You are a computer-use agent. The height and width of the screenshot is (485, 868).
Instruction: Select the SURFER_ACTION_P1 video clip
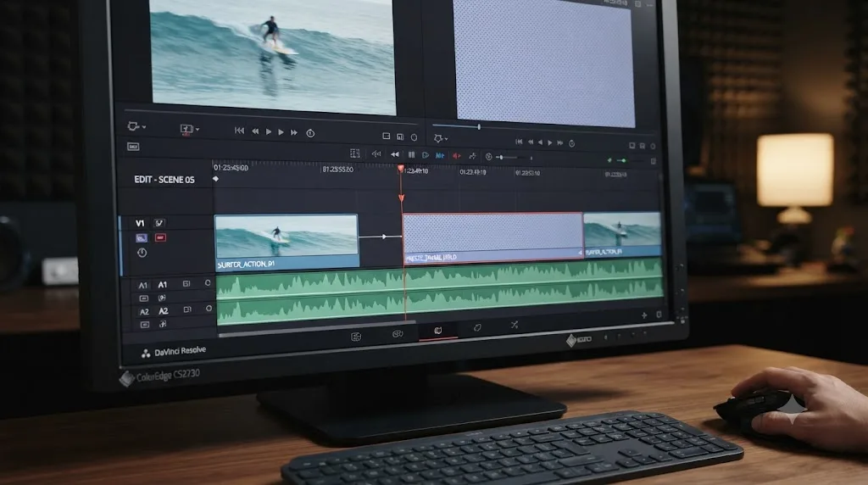click(x=287, y=242)
